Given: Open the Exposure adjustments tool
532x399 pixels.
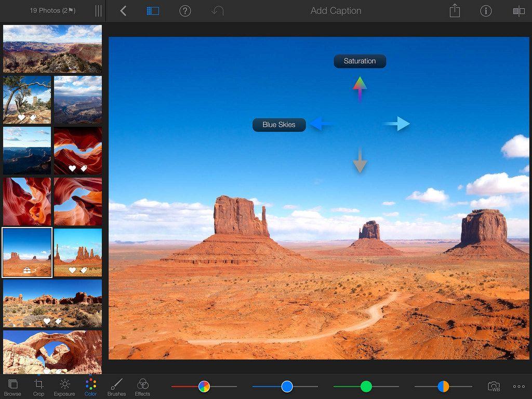Looking at the screenshot, I should coord(64,387).
